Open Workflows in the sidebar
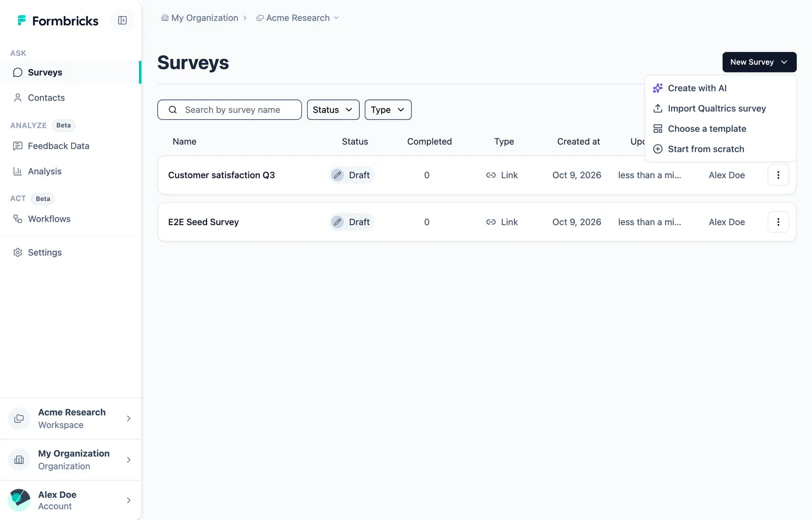The image size is (812, 520). [70, 219]
